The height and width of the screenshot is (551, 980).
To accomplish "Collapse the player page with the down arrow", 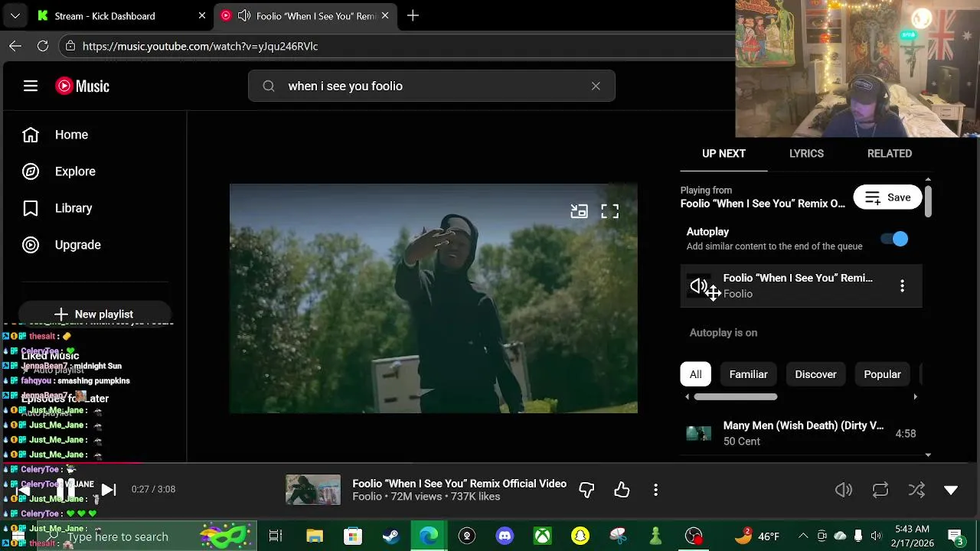I will [951, 490].
